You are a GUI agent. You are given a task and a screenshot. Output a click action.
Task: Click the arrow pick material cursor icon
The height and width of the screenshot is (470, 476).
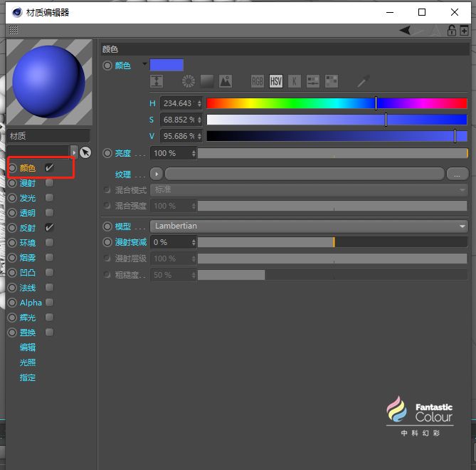coord(85,152)
